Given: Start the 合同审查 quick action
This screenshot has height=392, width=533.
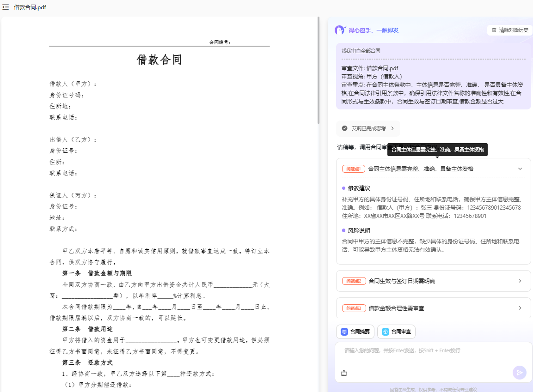Looking at the screenshot, I should click(x=396, y=332).
